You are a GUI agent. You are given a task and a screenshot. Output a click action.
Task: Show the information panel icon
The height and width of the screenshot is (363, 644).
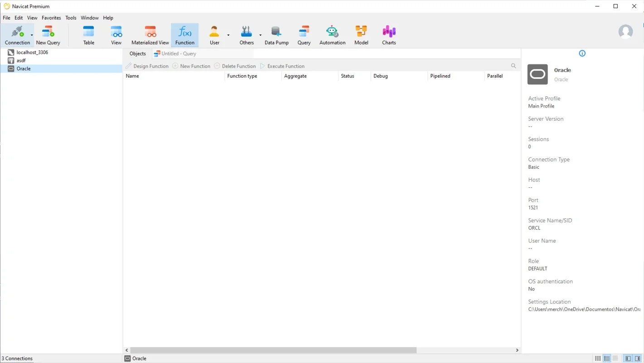(582, 54)
